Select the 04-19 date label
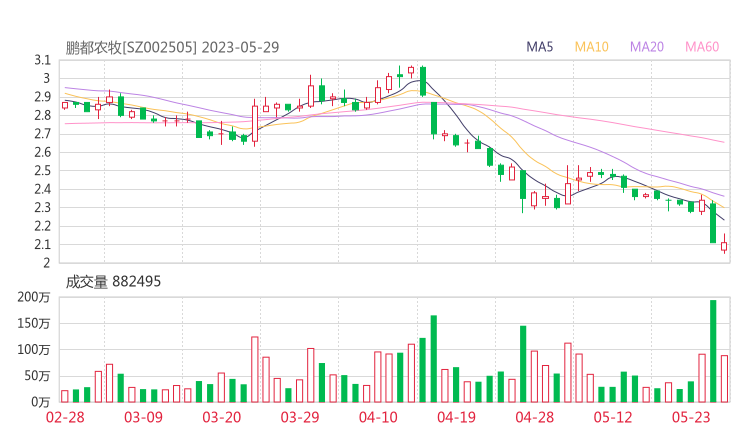This screenshot has width=740, height=440. (456, 417)
